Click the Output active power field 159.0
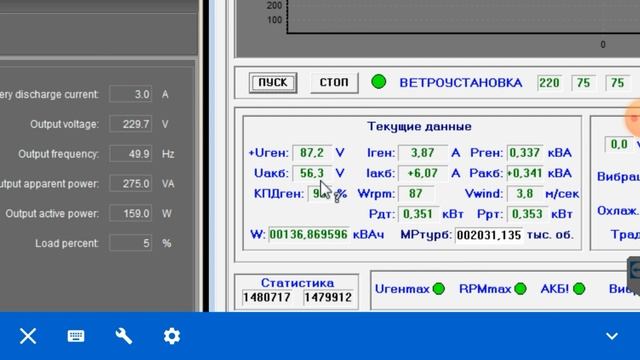Viewport: 640px width, 360px height. point(131,213)
